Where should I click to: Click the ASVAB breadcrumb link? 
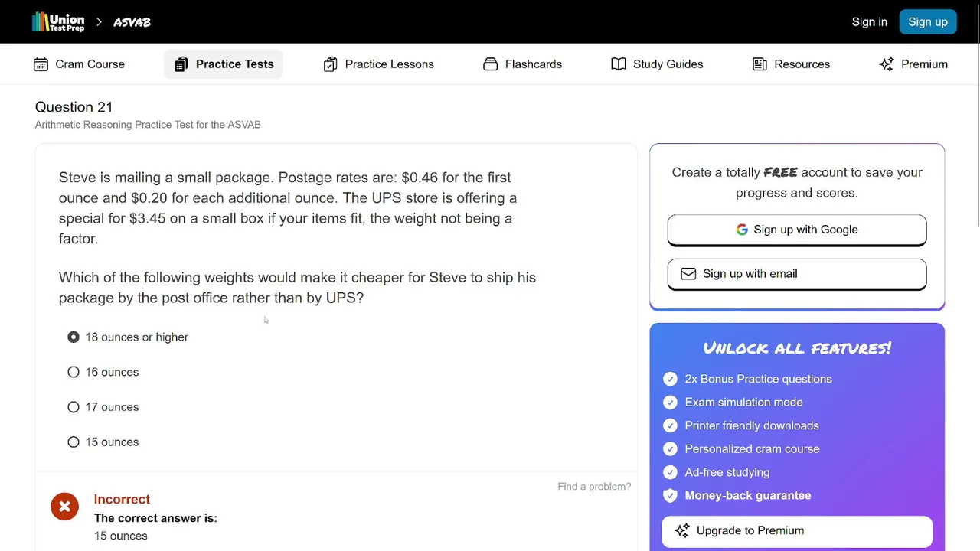pyautogui.click(x=132, y=22)
